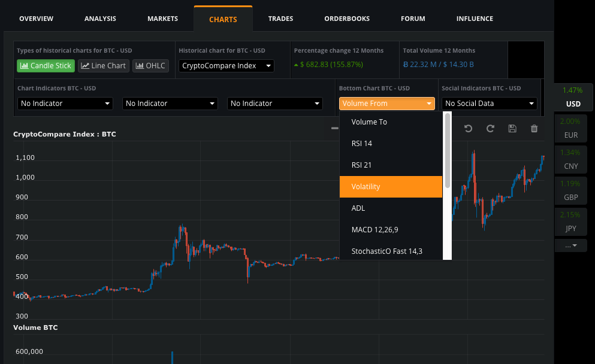Image resolution: width=595 pixels, height=364 pixels.
Task: Switch to OHLC chart type
Action: pyautogui.click(x=150, y=66)
